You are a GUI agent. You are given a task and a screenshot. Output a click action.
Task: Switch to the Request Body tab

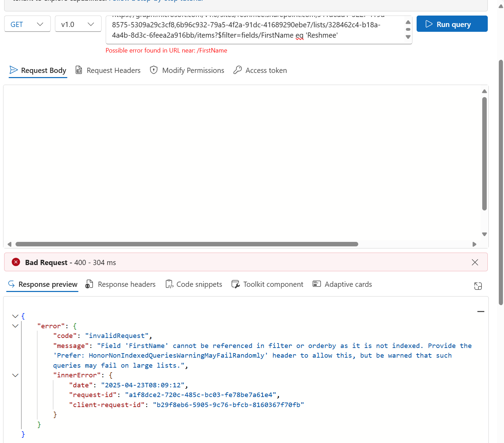pos(38,70)
